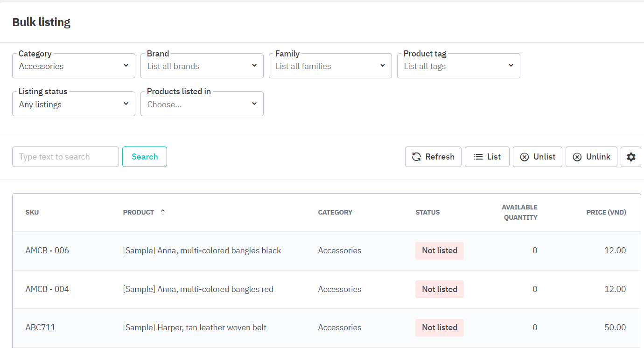Click the Refresh button
Viewport: 644px width, 348px height.
point(433,157)
